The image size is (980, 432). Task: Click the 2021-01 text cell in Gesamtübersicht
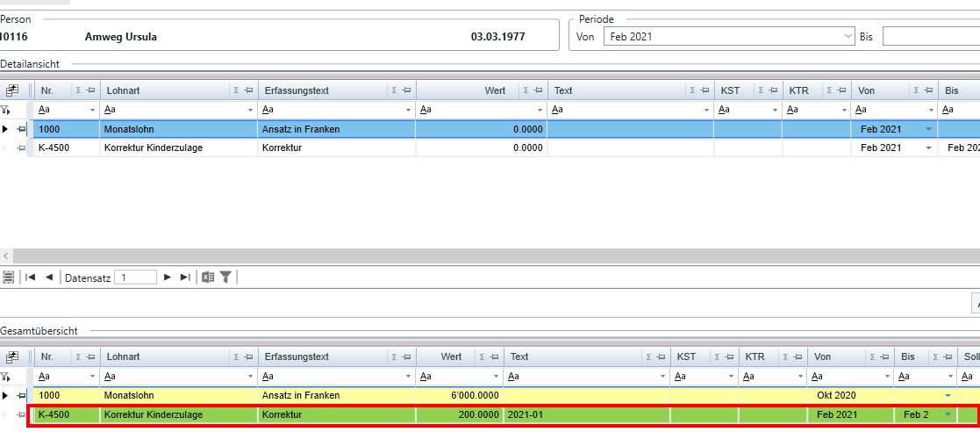coord(586,414)
